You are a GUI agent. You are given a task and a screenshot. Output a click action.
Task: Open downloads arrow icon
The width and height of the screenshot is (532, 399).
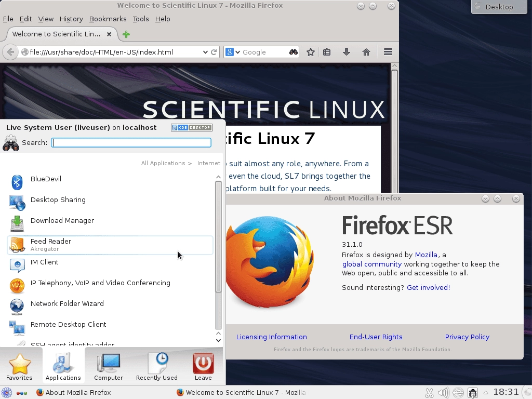coord(347,52)
